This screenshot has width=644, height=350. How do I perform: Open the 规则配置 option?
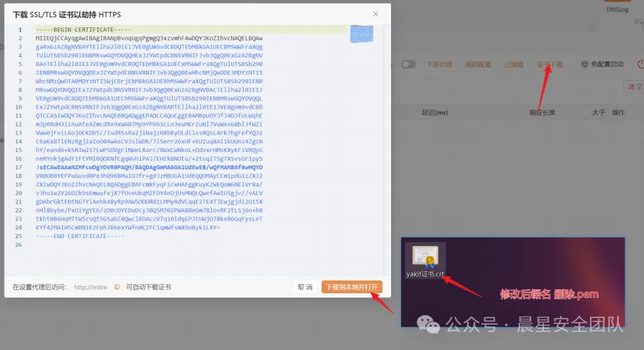click(x=478, y=65)
